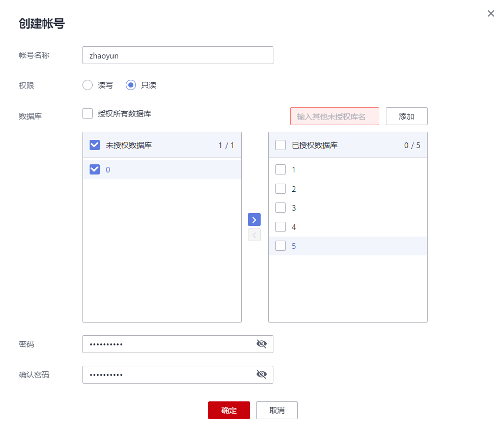Toggle visibility of the confirm password
Image resolution: width=504 pixels, height=437 pixels.
pyautogui.click(x=262, y=374)
